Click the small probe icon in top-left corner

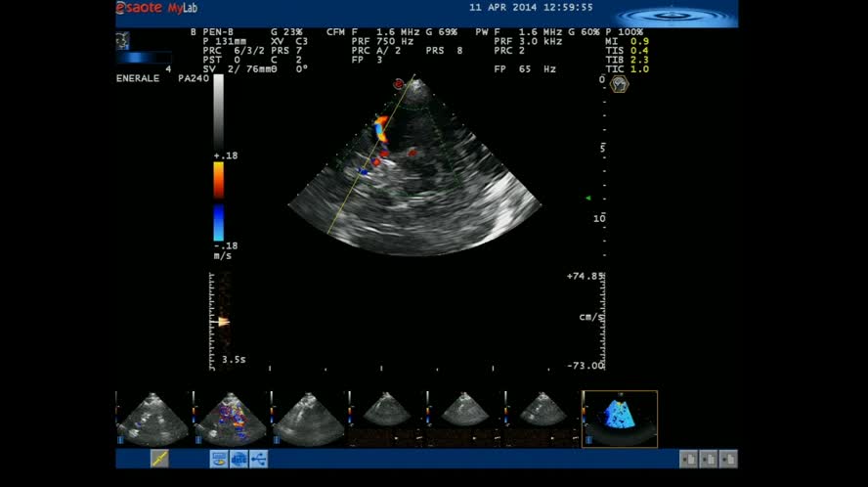122,40
